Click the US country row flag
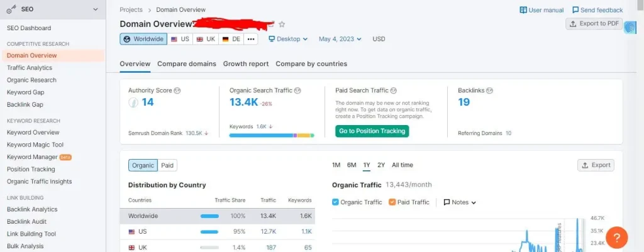This screenshot has height=252, width=644. [x=132, y=231]
